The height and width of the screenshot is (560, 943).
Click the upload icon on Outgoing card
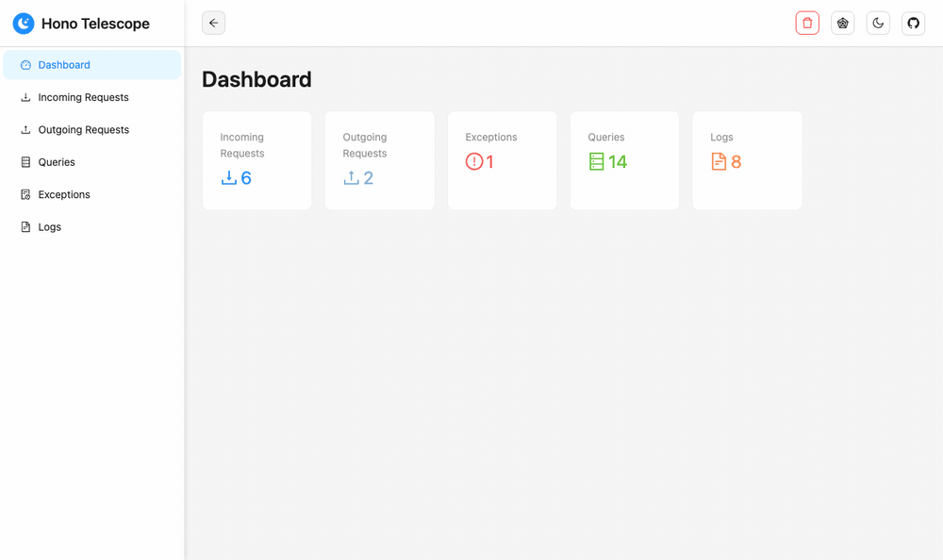351,178
